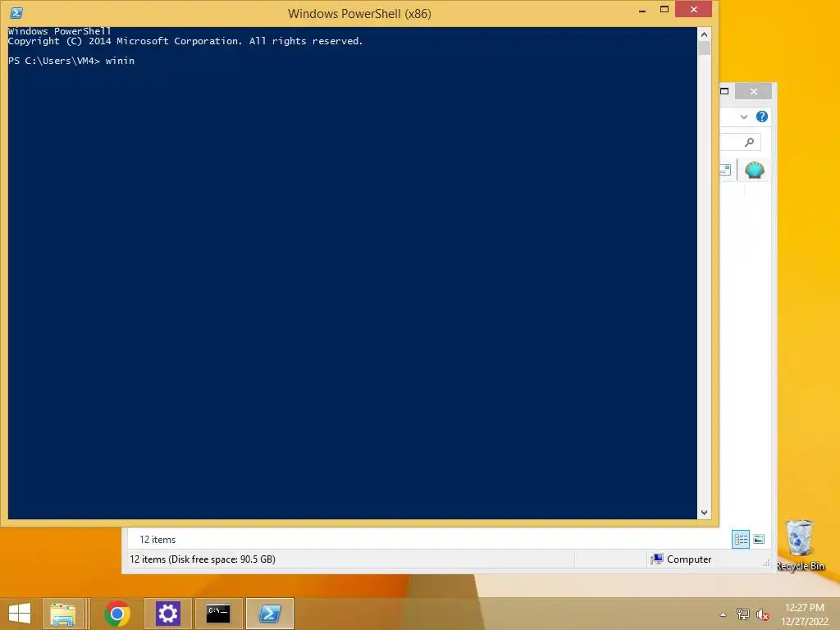Click the disk free space 90.5 GB status text
This screenshot has width=840, height=630.
[203, 559]
